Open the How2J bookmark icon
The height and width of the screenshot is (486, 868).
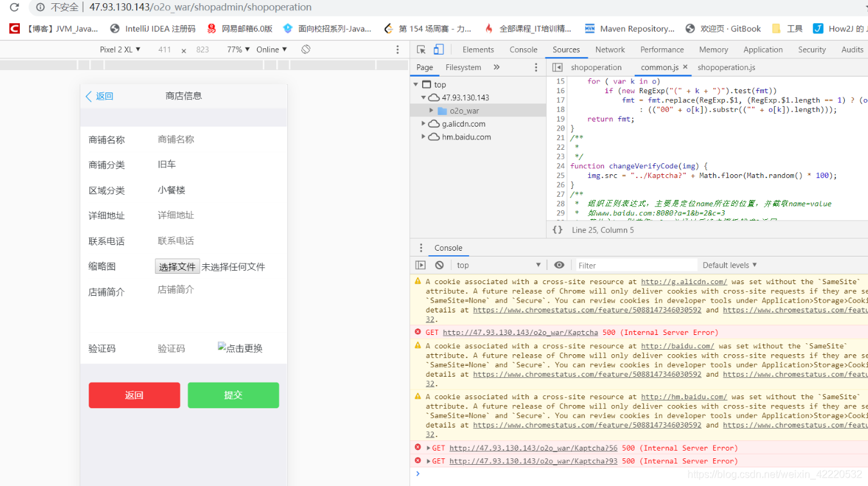pos(817,28)
